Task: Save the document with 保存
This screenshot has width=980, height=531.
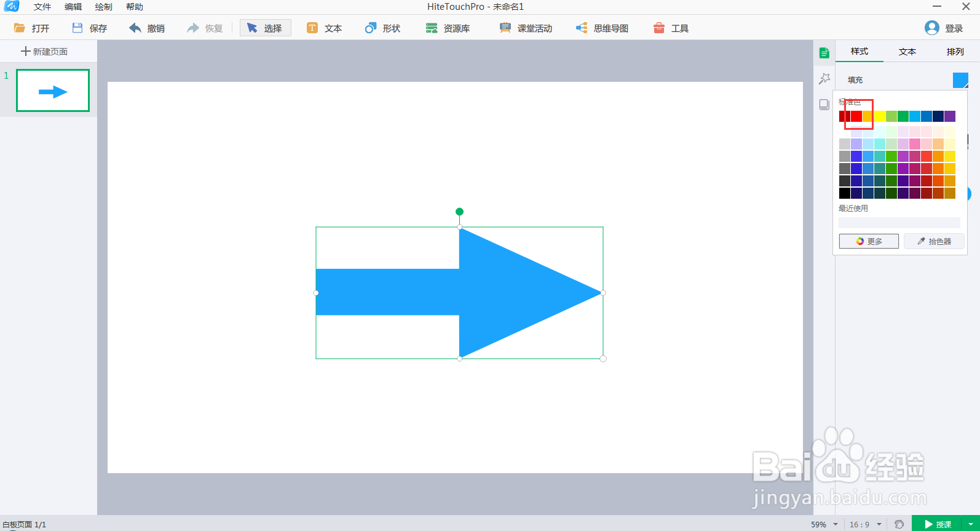Action: 90,28
